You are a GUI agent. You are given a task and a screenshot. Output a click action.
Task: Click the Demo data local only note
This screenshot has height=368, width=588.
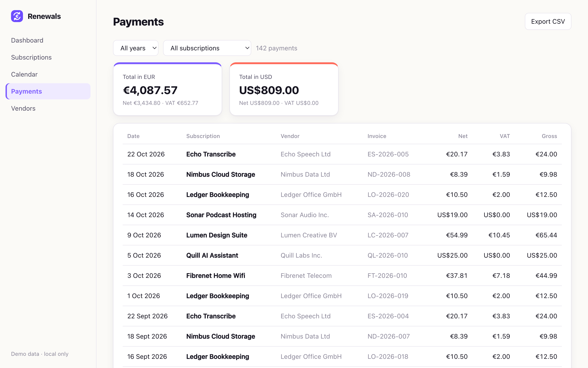pos(40,354)
